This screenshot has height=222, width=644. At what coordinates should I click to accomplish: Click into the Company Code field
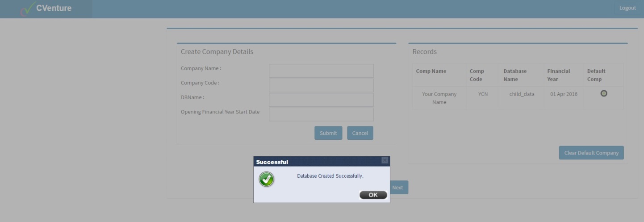pyautogui.click(x=321, y=85)
